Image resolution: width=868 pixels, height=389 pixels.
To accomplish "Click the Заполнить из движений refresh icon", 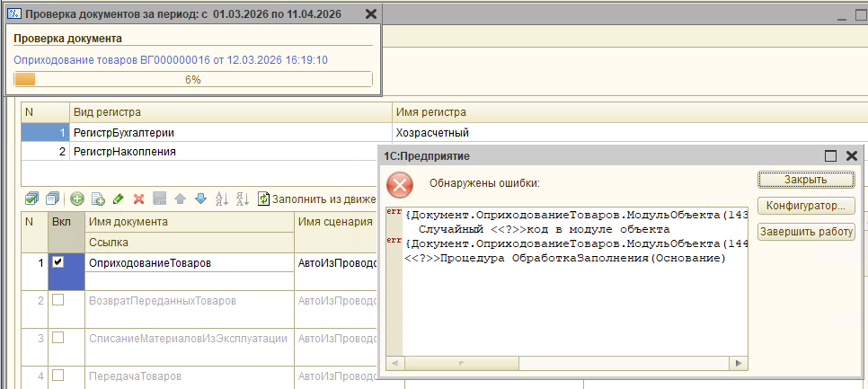I will 264,199.
